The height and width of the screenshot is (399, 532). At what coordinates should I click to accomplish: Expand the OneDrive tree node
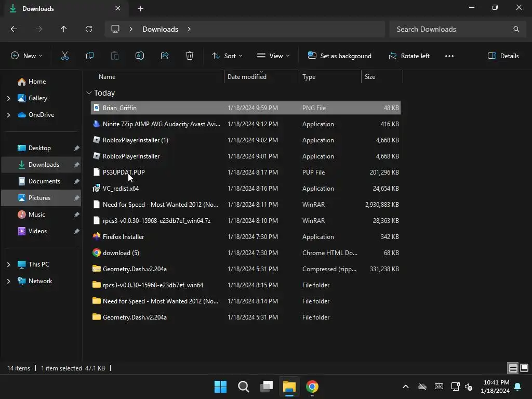pos(8,115)
